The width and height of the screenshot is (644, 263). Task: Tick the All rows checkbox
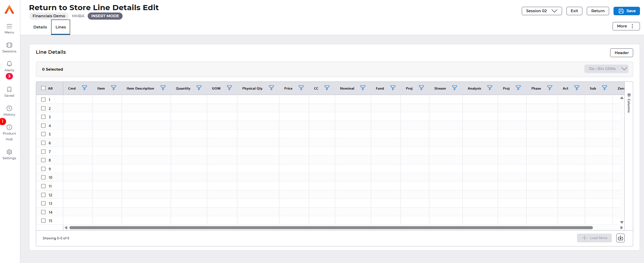click(x=43, y=88)
